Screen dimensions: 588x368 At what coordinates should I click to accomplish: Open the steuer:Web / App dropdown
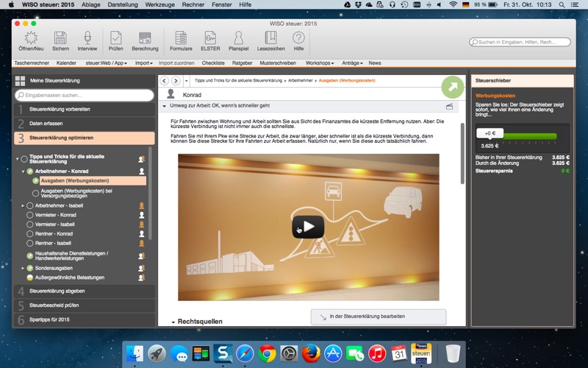tap(106, 63)
